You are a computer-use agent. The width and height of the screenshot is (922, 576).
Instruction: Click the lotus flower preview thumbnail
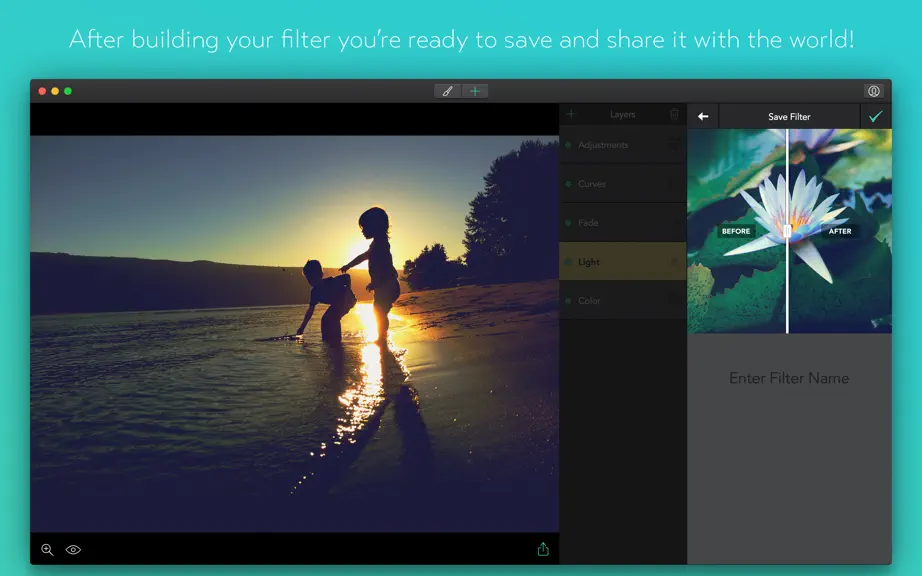(x=789, y=231)
